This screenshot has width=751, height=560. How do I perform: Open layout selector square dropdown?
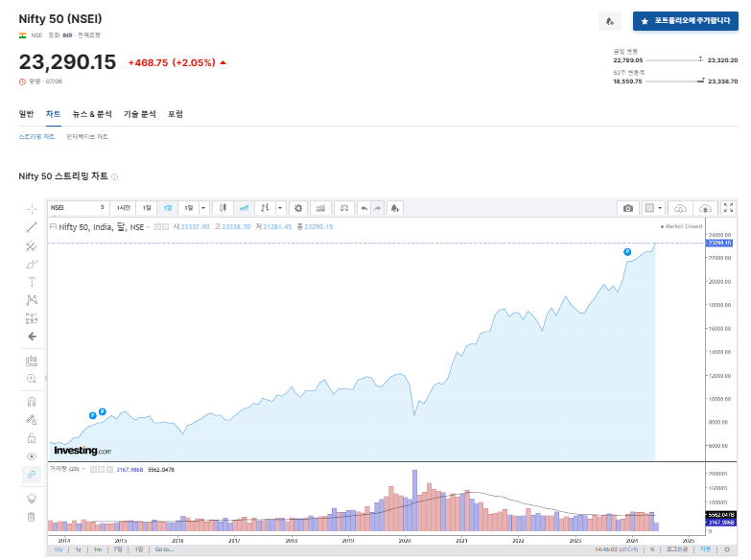653,208
